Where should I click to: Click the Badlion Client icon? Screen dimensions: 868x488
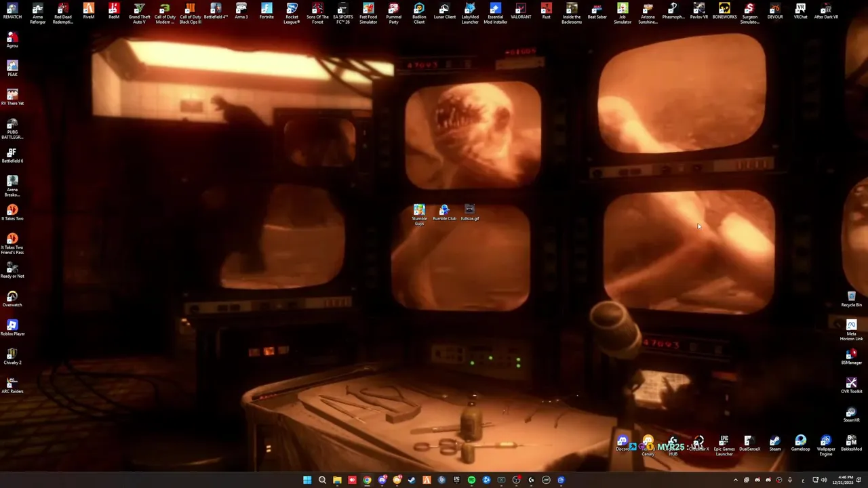(x=419, y=13)
